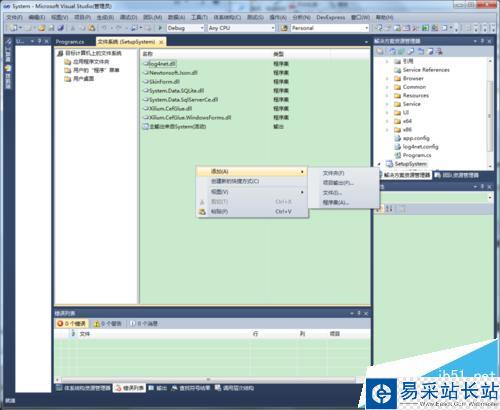Click the Excel-like green toolbar icon at right
Screen dimensions: 500x410
(425, 28)
